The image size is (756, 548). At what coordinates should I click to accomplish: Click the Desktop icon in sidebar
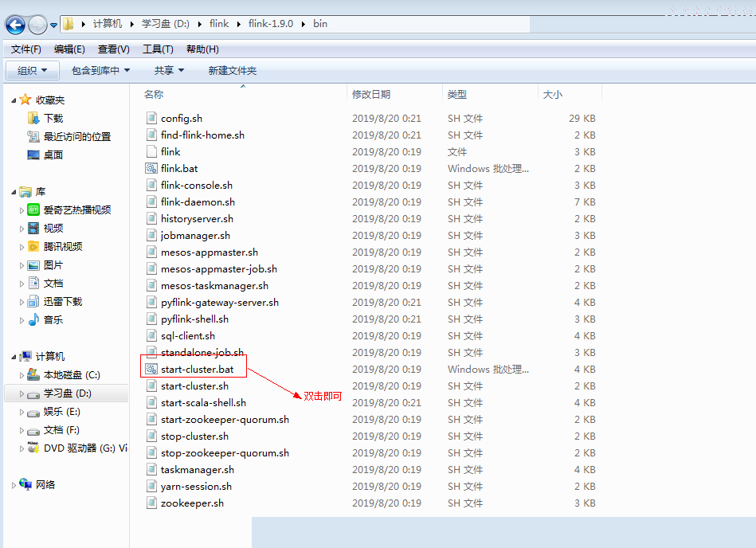(33, 155)
